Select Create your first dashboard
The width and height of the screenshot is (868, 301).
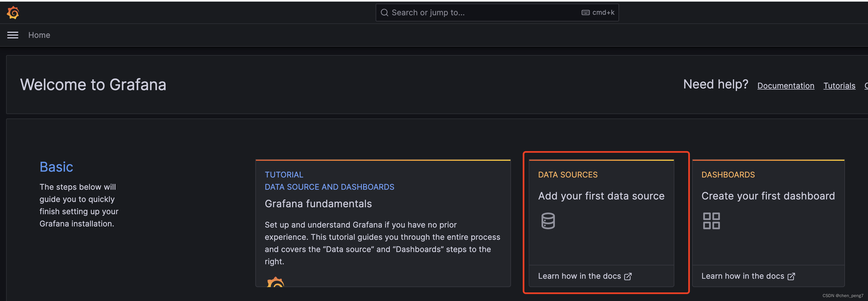pos(768,196)
